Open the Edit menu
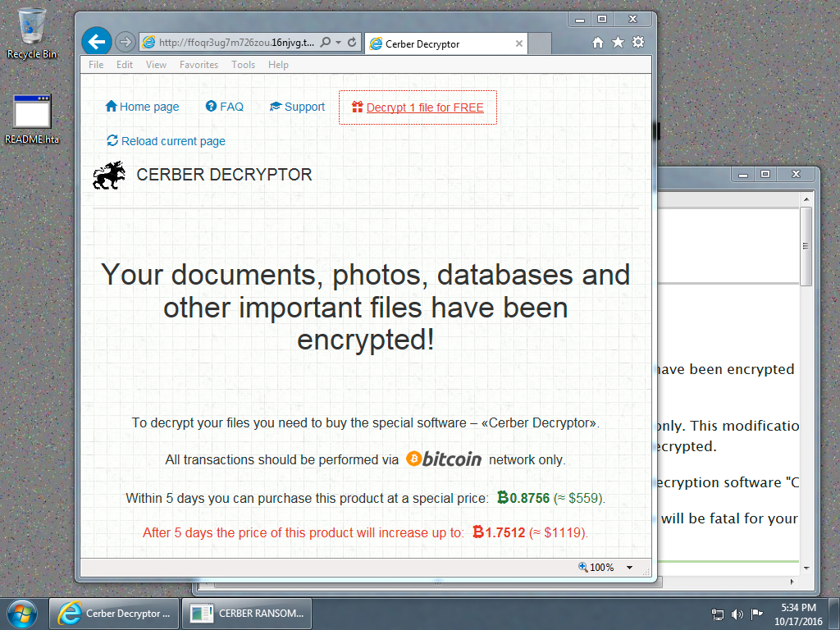Screen dimensions: 840x630 click(125, 65)
